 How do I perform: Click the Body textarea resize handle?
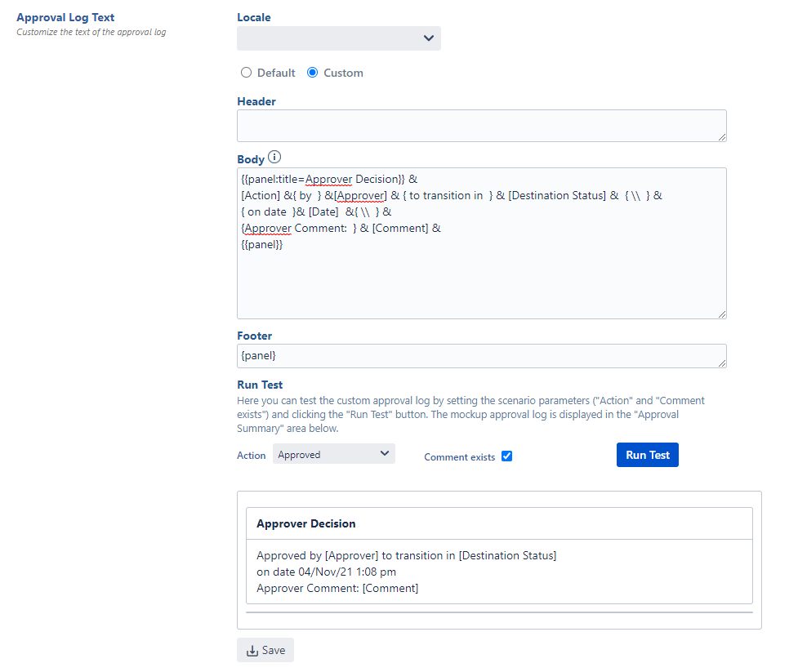(x=721, y=314)
